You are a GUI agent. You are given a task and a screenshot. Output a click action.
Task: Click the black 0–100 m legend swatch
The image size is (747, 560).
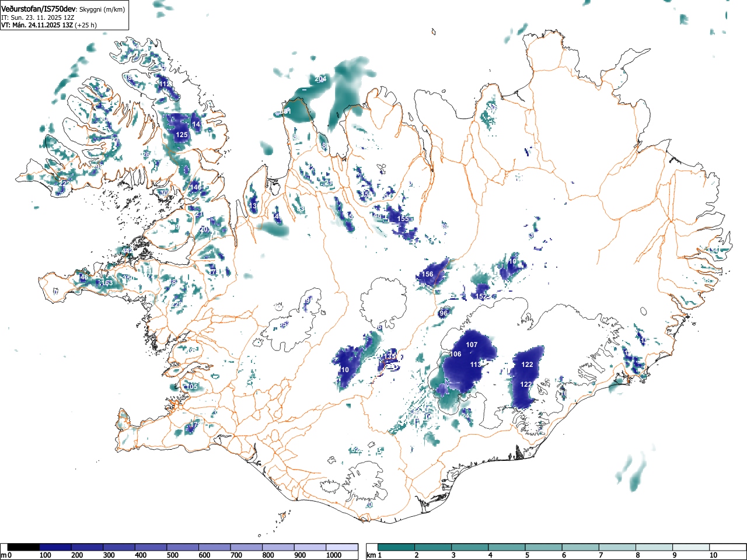tap(24, 547)
